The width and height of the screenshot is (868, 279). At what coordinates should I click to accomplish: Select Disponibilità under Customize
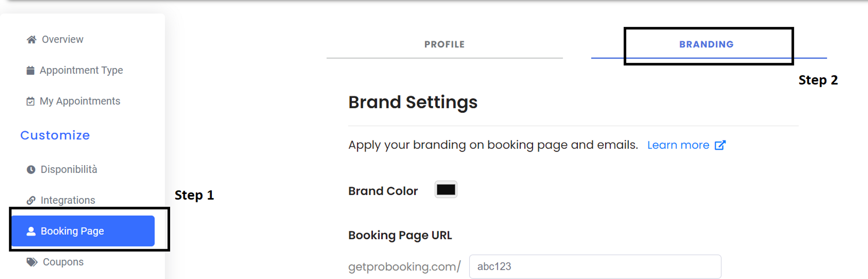pos(62,169)
